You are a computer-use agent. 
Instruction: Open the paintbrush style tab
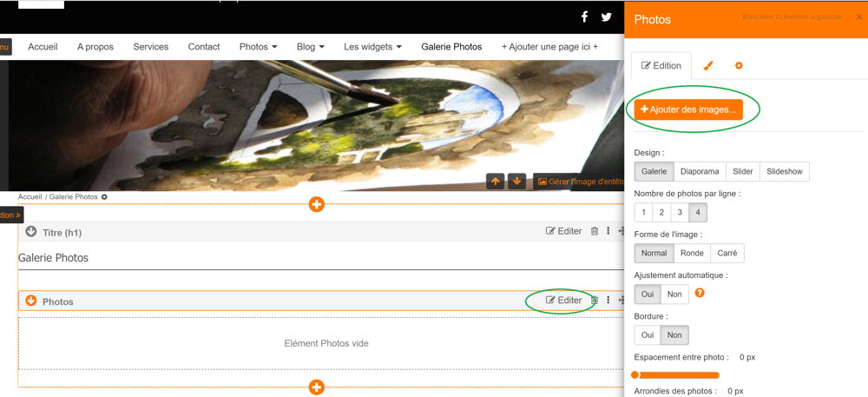(x=708, y=66)
